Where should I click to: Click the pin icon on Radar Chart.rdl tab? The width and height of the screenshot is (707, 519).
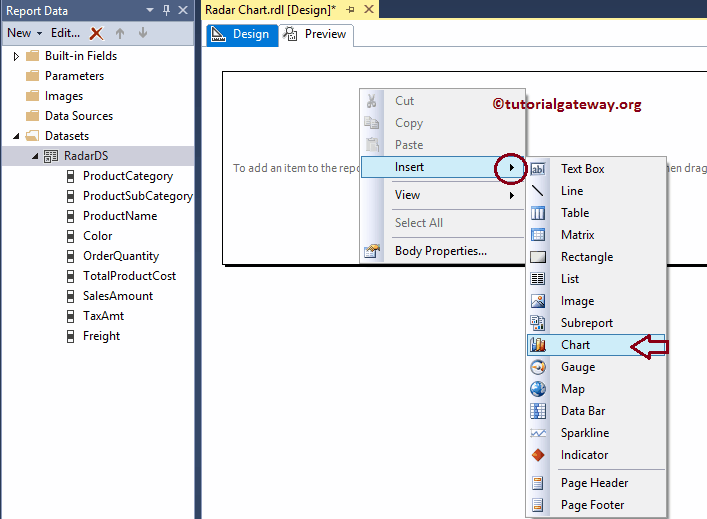350,9
